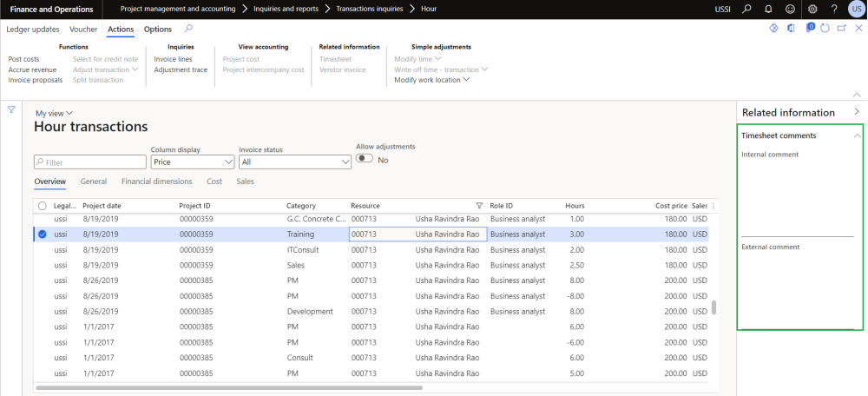The image size is (868, 396).
Task: Click the Post costs button
Action: coord(23,59)
